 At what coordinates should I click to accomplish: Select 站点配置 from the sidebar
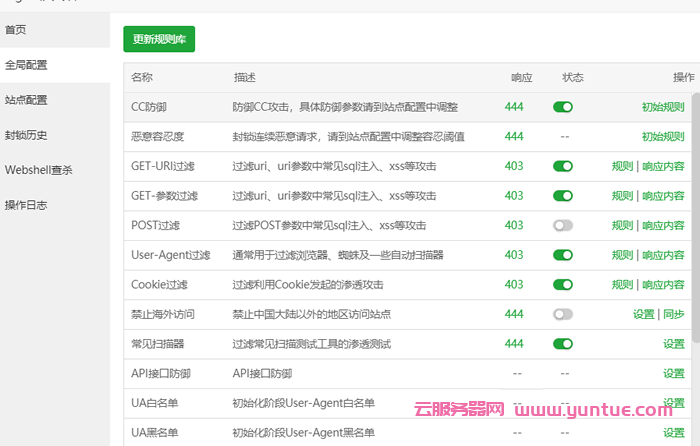tap(26, 100)
